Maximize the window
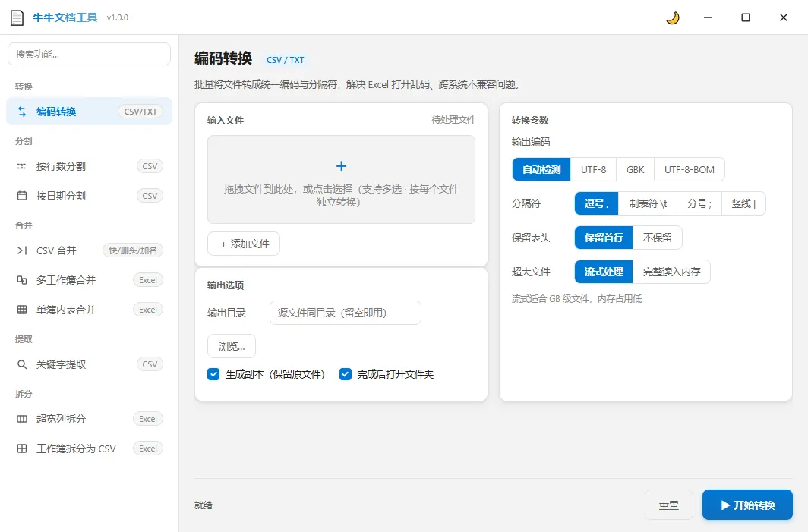 (x=745, y=17)
